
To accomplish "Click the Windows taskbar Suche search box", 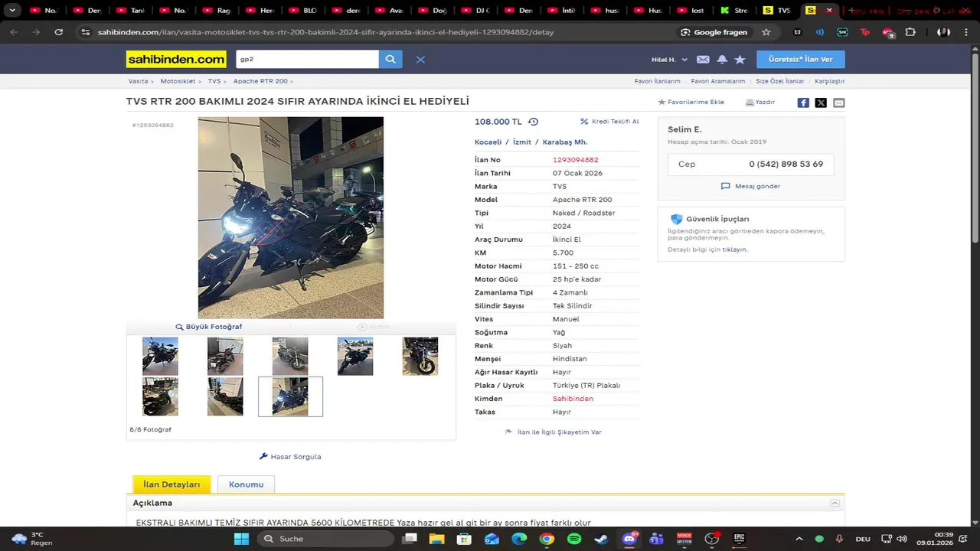I will tap(326, 539).
